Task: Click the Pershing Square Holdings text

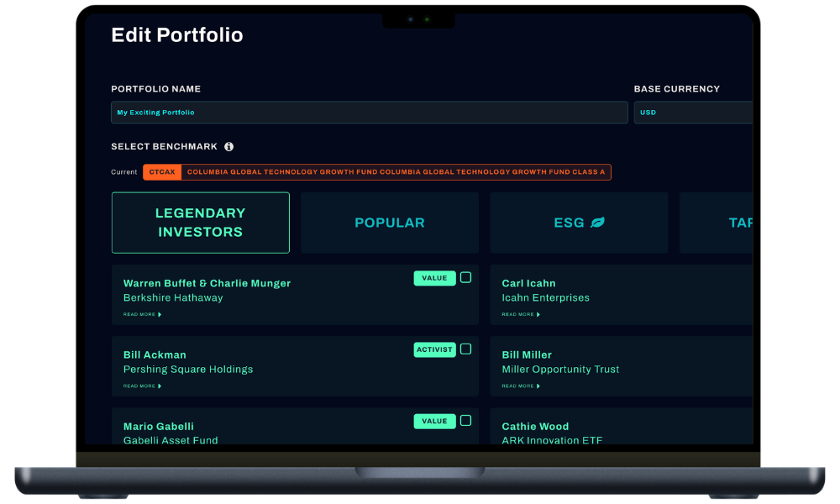Action: tap(188, 369)
